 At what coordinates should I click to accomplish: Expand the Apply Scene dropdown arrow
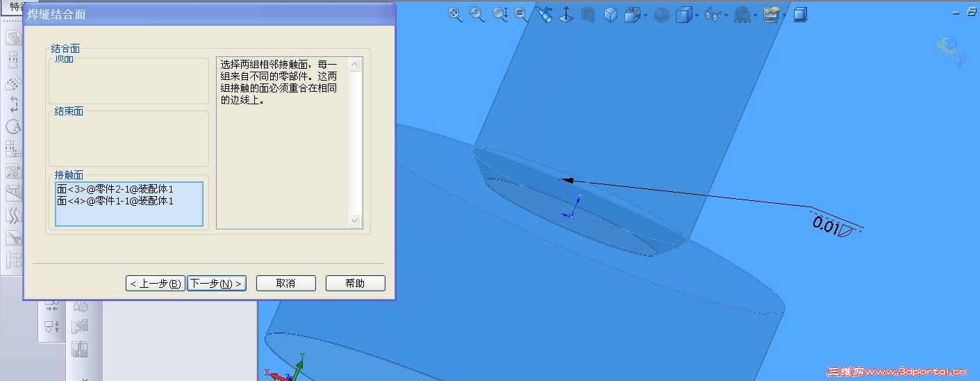coord(756,15)
